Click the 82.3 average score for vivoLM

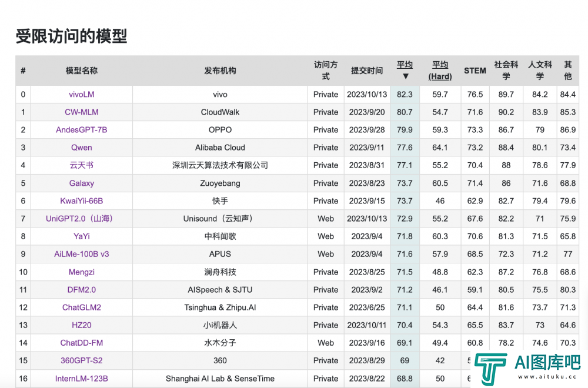(405, 95)
